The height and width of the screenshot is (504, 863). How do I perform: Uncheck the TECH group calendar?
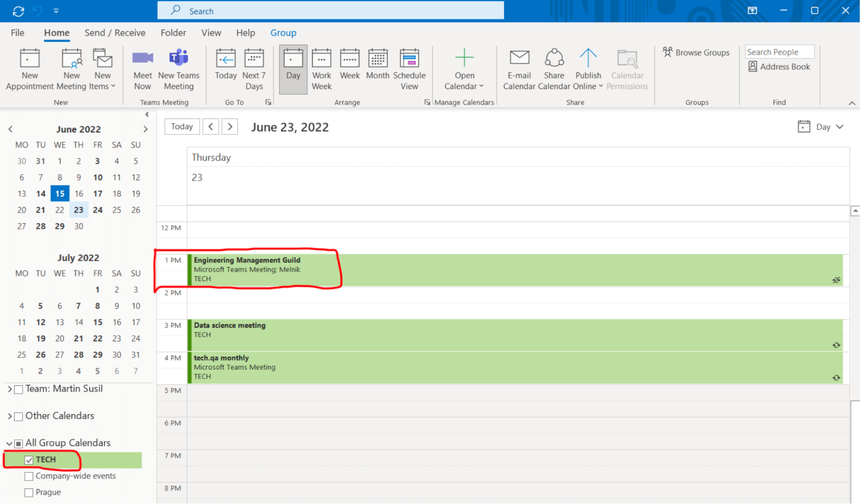pos(29,459)
